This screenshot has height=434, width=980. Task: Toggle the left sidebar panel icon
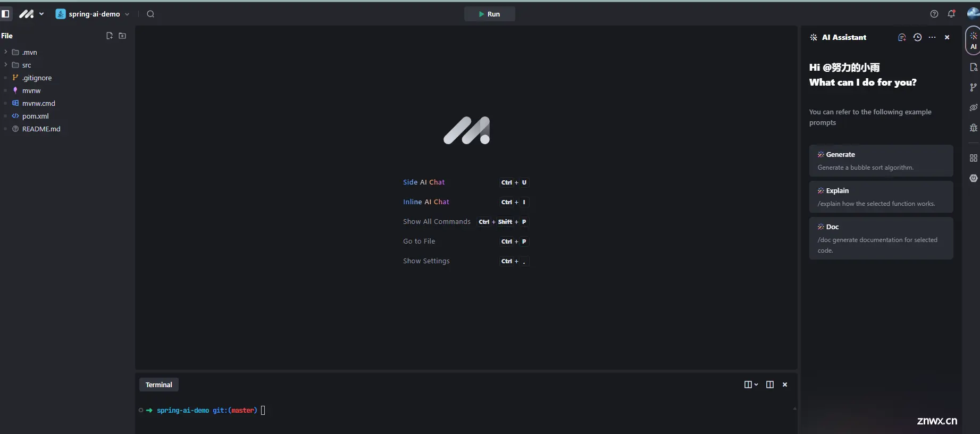coord(6,14)
